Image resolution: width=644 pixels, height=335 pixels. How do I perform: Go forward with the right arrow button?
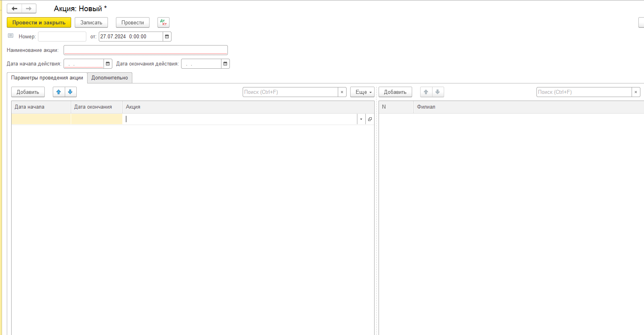pos(29,8)
